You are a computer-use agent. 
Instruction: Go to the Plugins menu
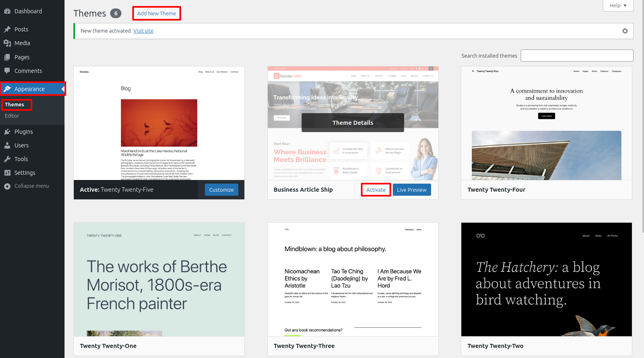(32, 132)
